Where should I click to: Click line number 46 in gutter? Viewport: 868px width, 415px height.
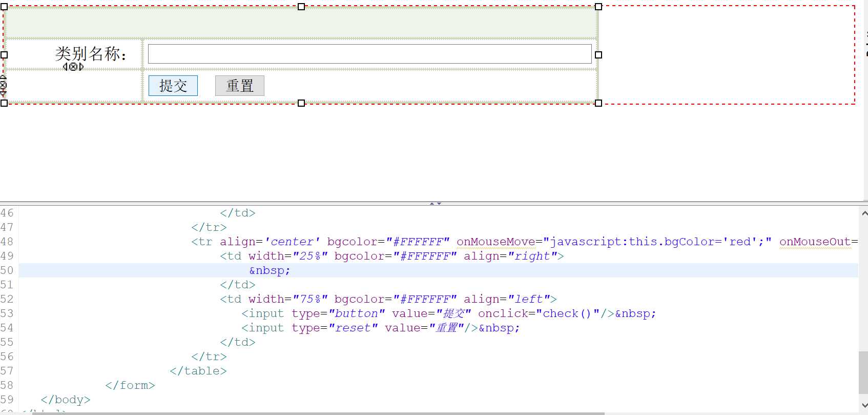[7, 213]
